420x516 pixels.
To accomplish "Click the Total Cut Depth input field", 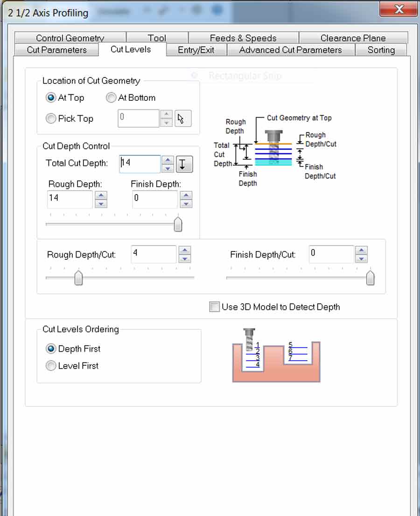I will pos(140,164).
